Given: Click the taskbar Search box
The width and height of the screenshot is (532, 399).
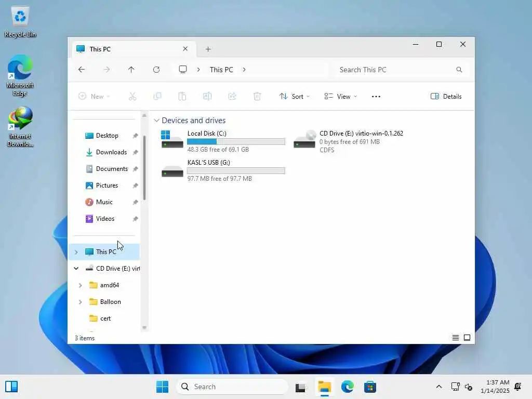Looking at the screenshot, I should click(x=232, y=387).
